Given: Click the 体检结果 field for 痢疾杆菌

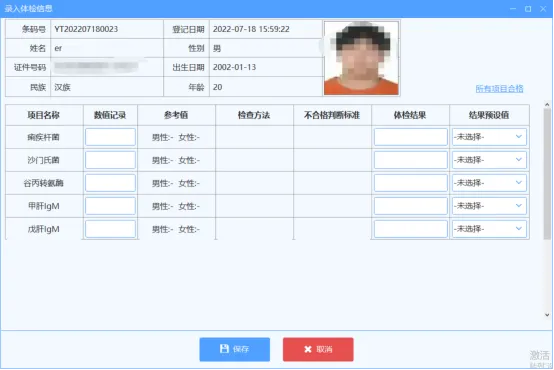Looking at the screenshot, I should click(x=411, y=137).
